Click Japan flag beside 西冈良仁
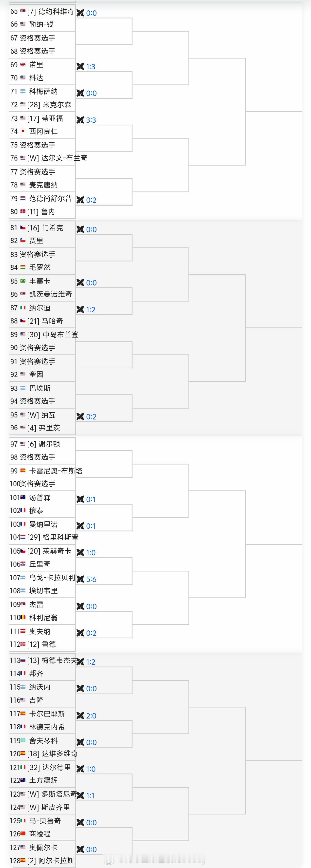Screen dimensions: 311x868 click(23, 131)
